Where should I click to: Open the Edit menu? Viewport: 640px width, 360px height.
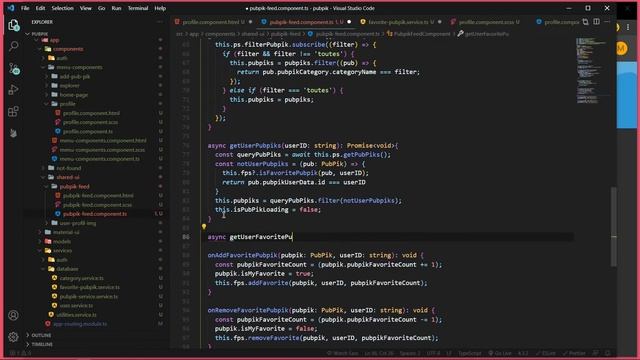pyautogui.click(x=40, y=8)
